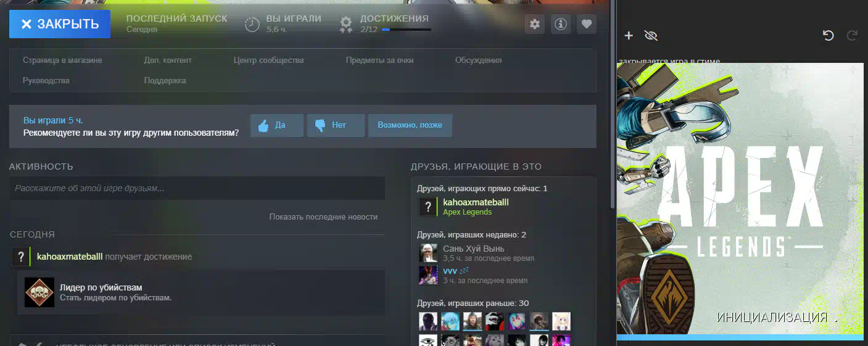868x346 pixels.
Task: Click the blue loading bar under splash
Action: coord(740,337)
